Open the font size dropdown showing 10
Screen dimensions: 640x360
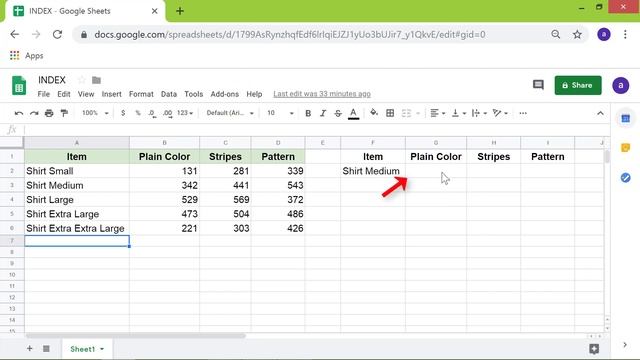(280, 113)
